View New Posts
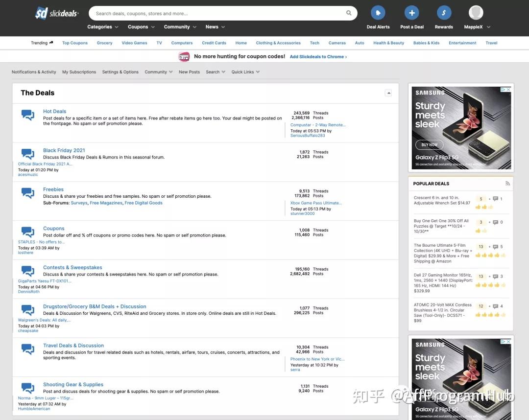 189,72
